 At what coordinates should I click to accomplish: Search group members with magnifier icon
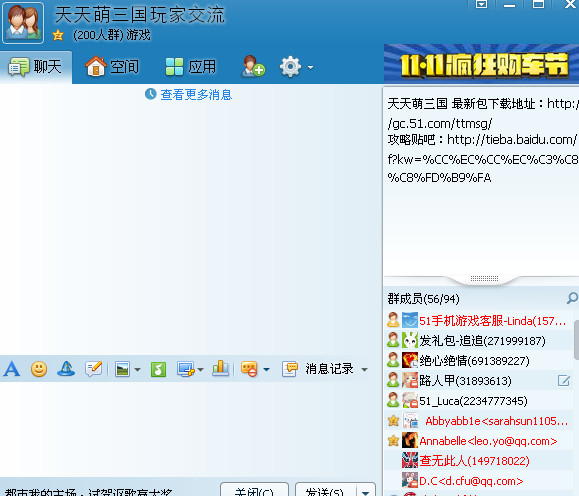(x=572, y=298)
